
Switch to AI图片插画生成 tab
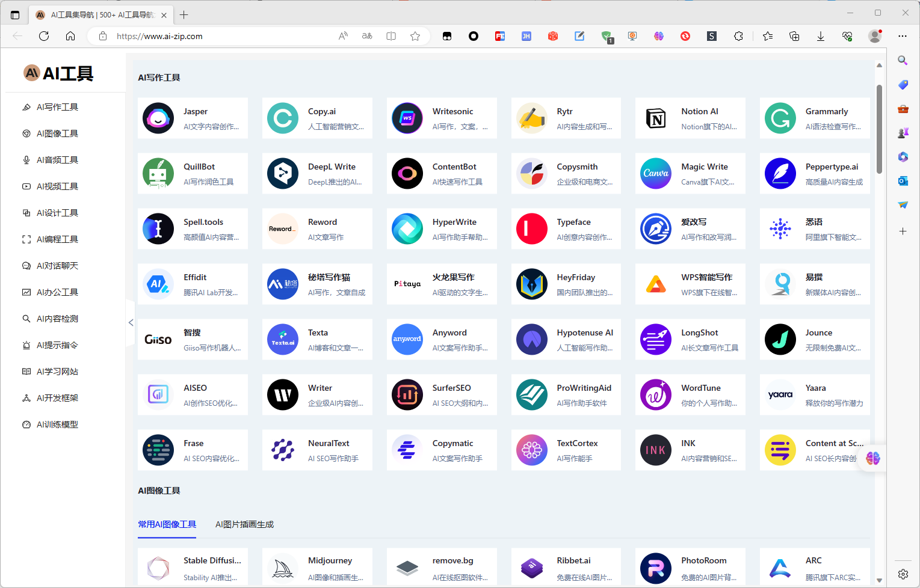point(245,524)
